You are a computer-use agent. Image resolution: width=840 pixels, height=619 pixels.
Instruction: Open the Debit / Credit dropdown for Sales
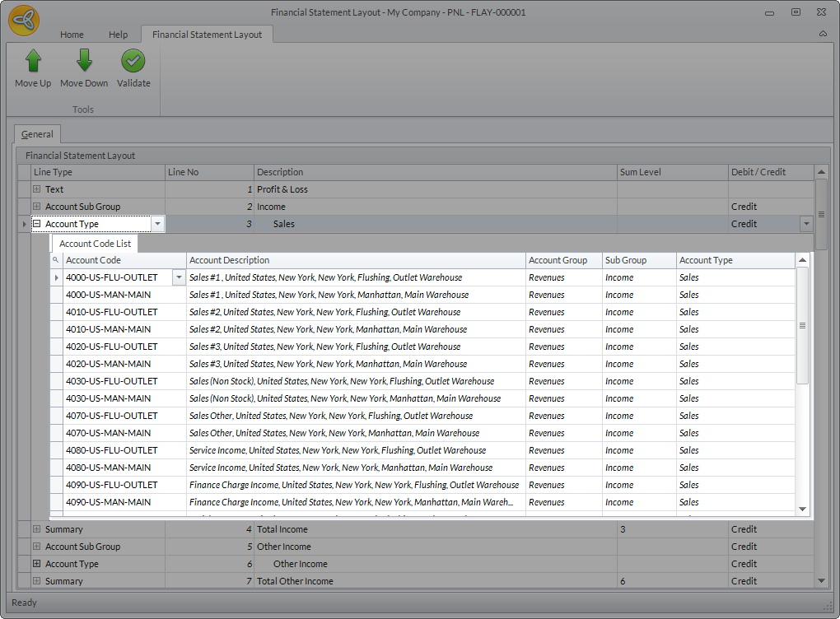click(x=805, y=224)
